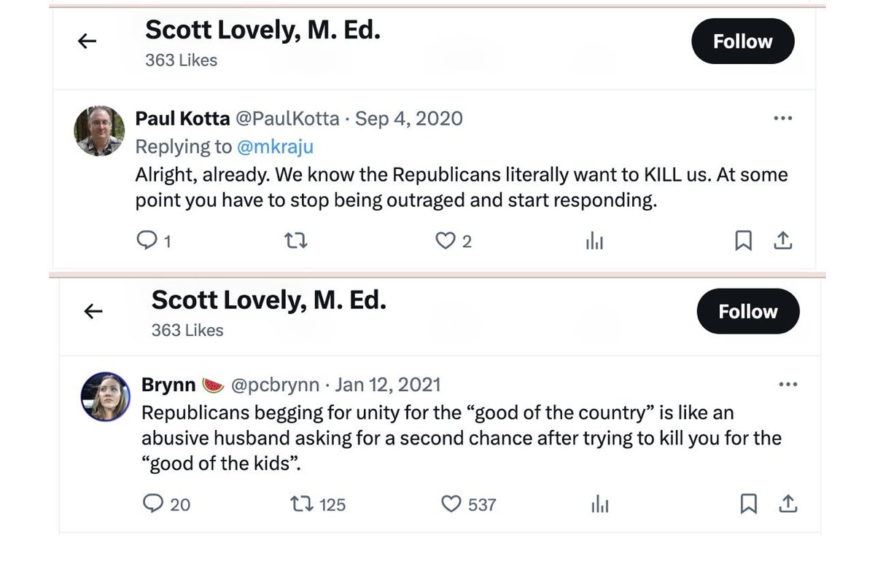This screenshot has width=875, height=588.
Task: Bookmark Brynn's tweet
Action: 749,503
